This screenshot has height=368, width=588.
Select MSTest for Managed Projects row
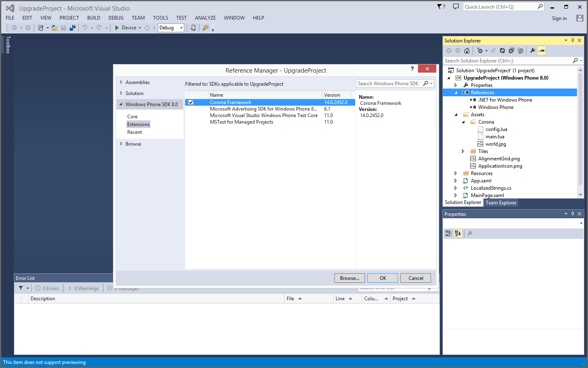tap(270, 122)
